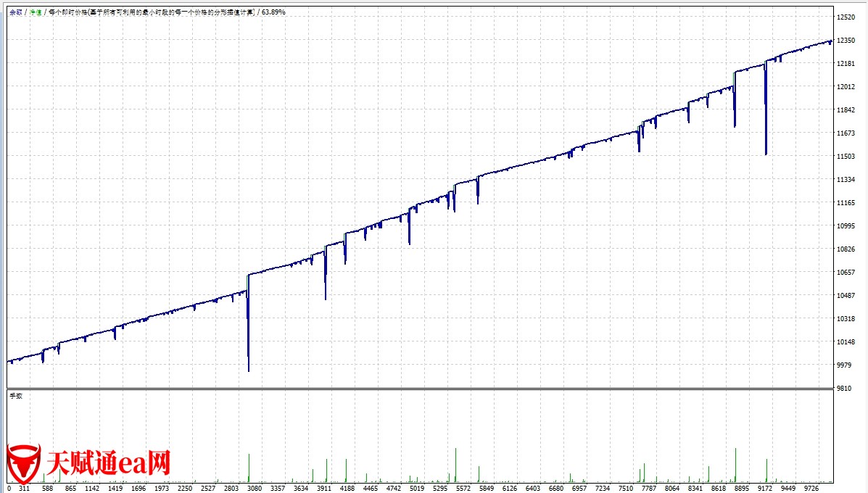
Task: Select the 0 mark on horizontal axis
Action: pos(9,488)
